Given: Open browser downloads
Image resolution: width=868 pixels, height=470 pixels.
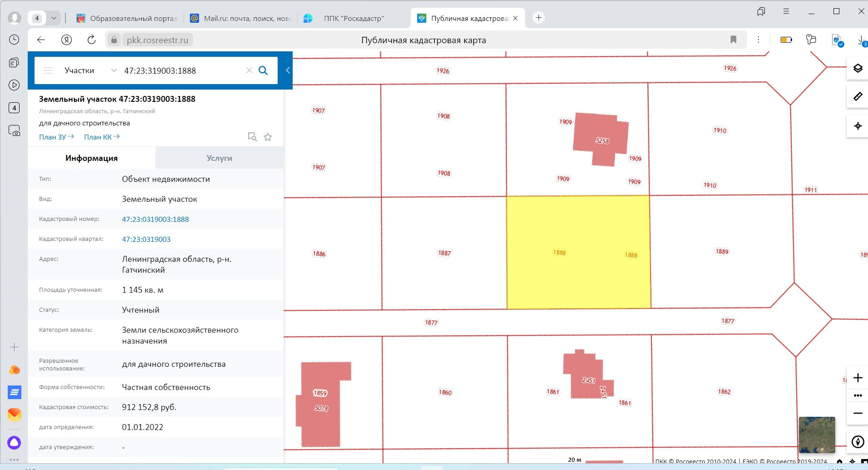Looking at the screenshot, I should [862, 40].
